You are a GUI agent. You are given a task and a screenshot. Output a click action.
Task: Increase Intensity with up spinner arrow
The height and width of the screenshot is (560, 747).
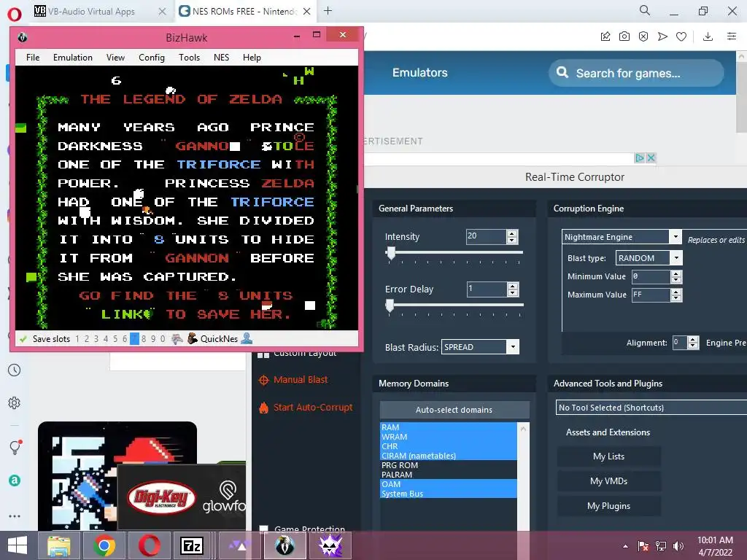click(x=512, y=233)
